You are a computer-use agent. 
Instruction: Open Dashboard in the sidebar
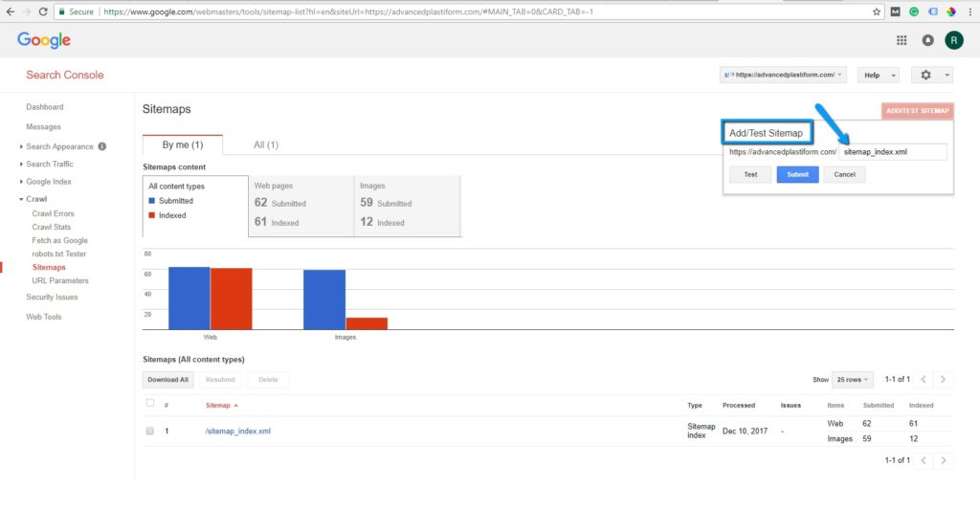tap(44, 107)
